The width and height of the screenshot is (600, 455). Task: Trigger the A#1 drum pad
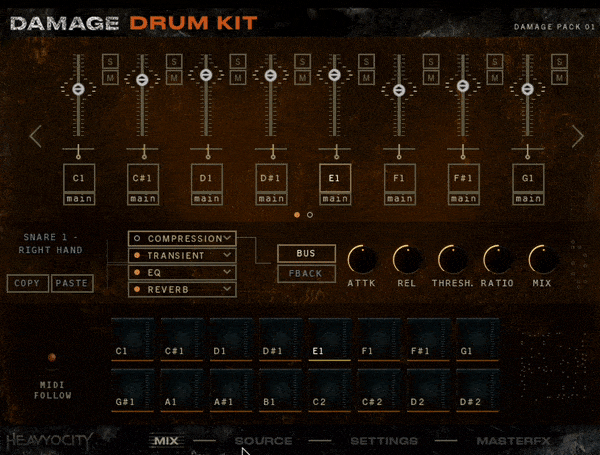(231, 390)
